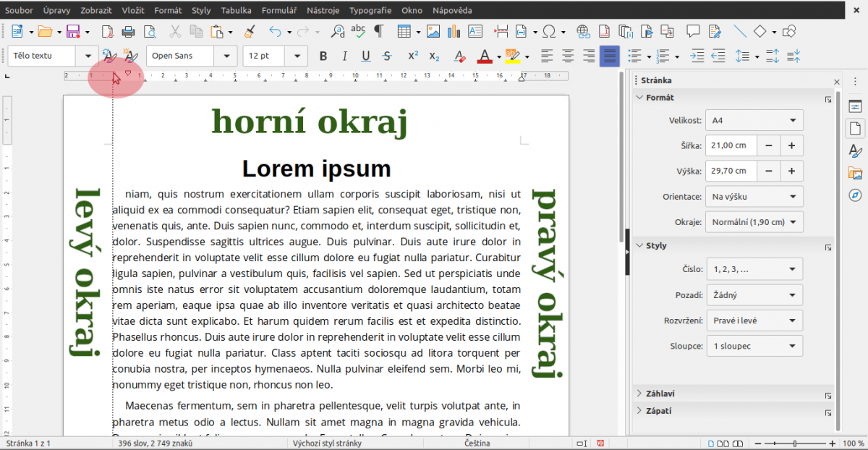
Task: Open the sidebar Gallery panel
Action: [855, 174]
